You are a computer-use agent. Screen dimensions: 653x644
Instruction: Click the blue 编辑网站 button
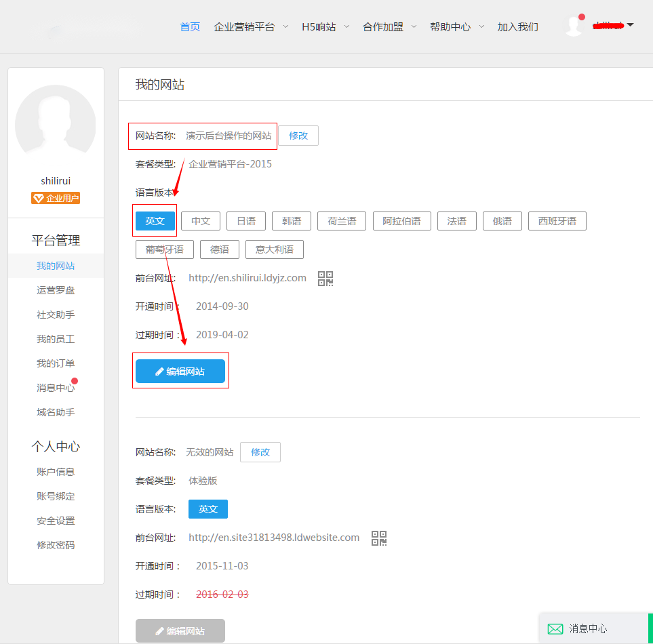180,371
